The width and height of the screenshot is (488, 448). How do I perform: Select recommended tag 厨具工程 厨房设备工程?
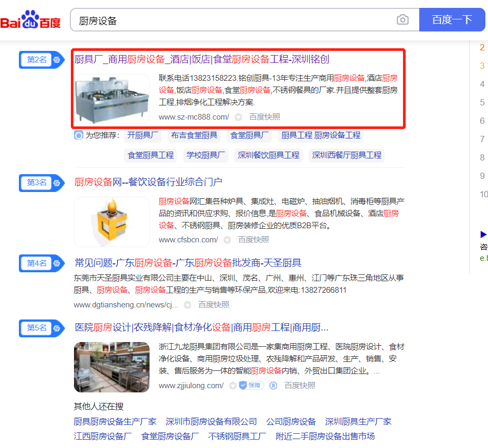tap(321, 135)
